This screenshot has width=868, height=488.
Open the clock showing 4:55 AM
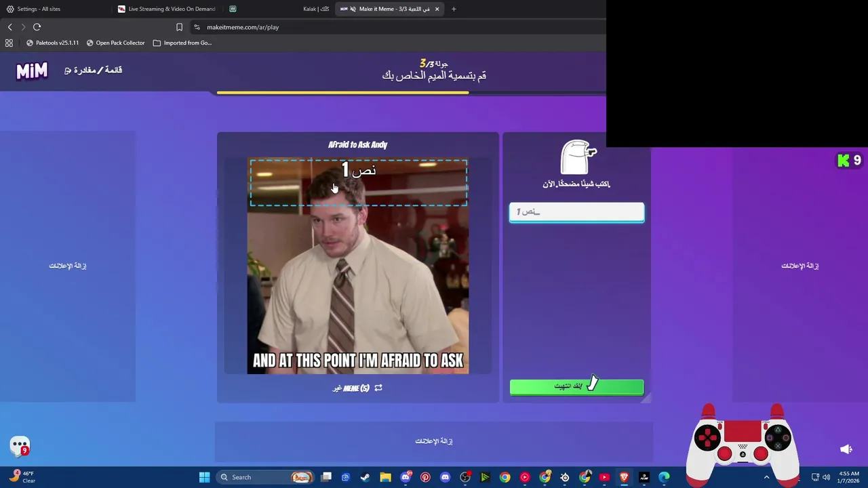click(849, 477)
